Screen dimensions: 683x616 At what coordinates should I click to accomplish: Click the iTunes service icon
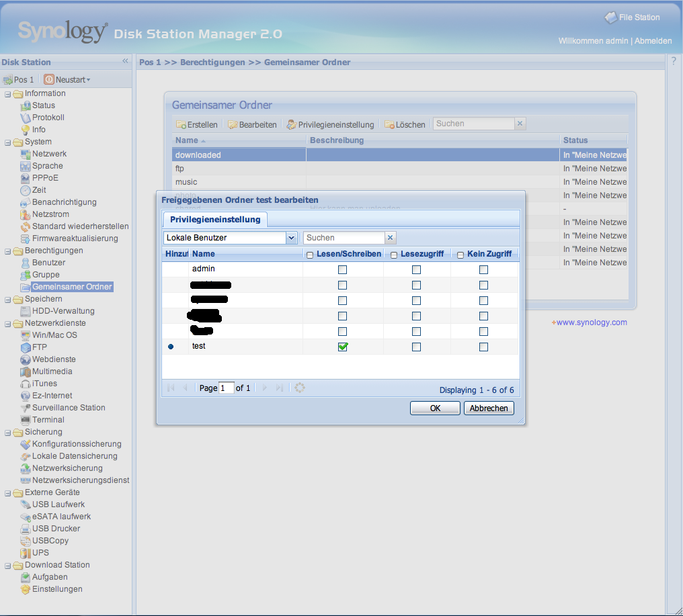[26, 384]
